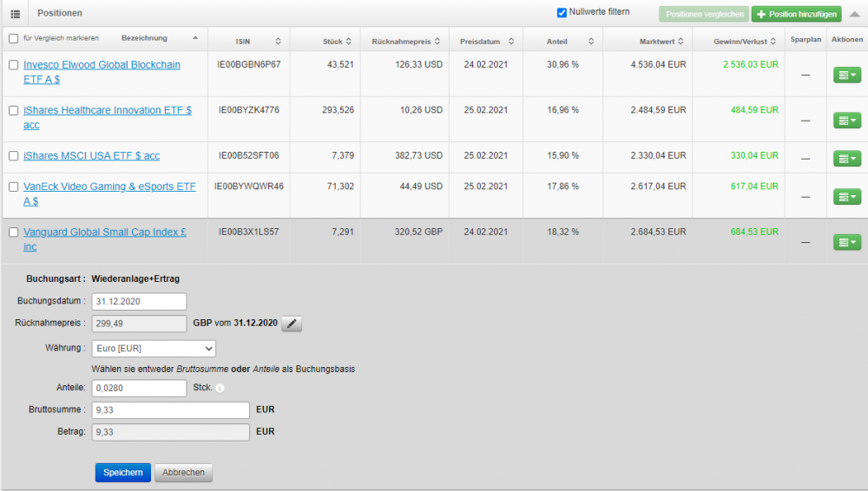Click the Buchungsdatum input field
The image size is (868, 491).
(139, 301)
